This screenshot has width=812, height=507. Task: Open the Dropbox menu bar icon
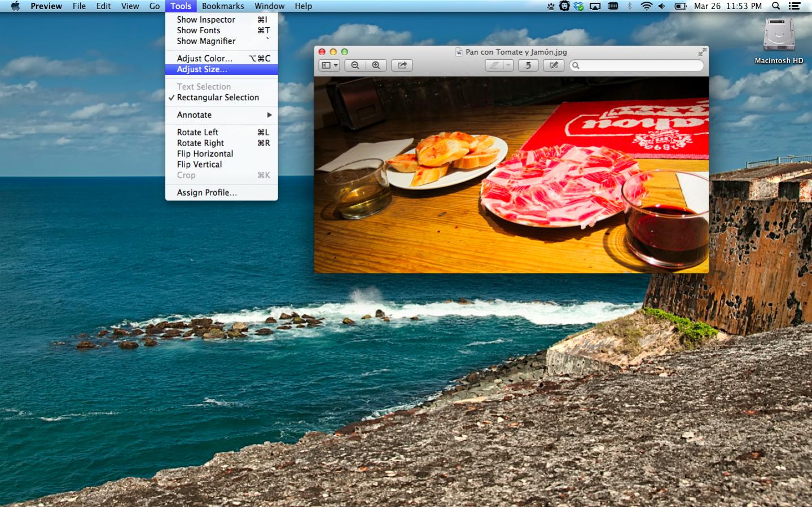pos(579,6)
